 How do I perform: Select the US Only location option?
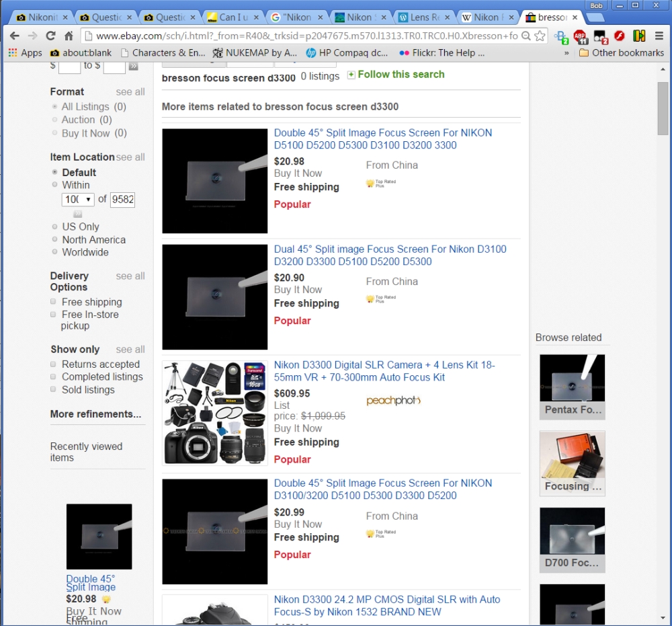[54, 227]
